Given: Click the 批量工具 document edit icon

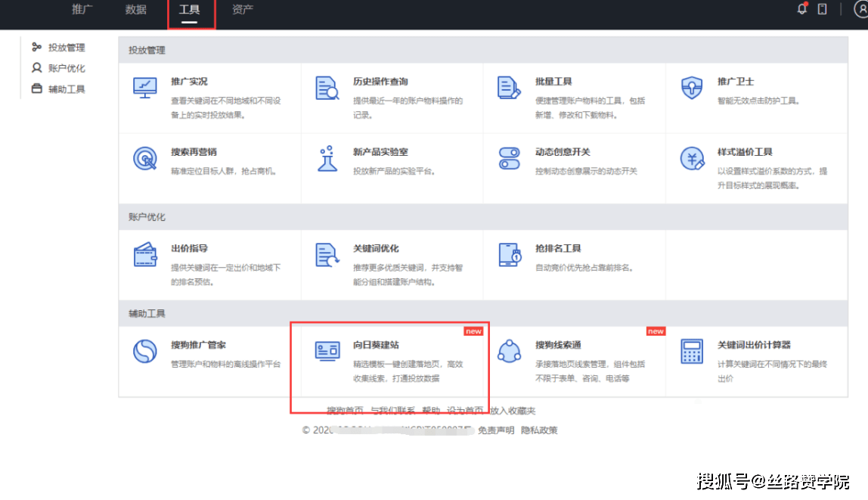Looking at the screenshot, I should pyautogui.click(x=509, y=88).
